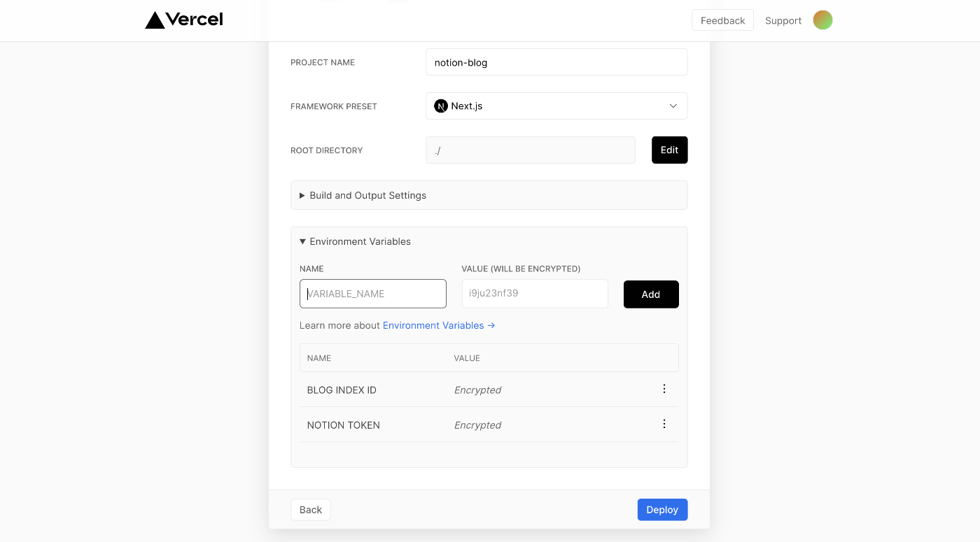Image resolution: width=980 pixels, height=542 pixels.
Task: Add the environment variable
Action: (x=651, y=294)
